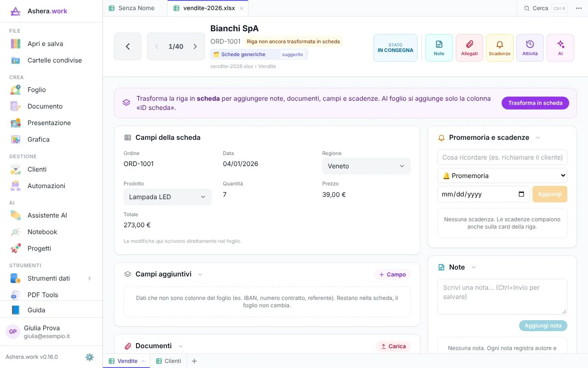
Task: Click Trasforma in scheda button
Action: [535, 103]
